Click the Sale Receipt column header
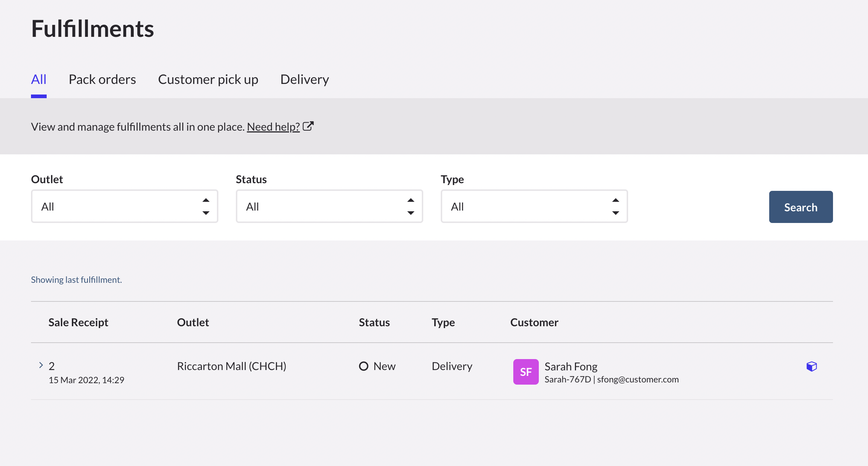The height and width of the screenshot is (466, 868). [78, 323]
